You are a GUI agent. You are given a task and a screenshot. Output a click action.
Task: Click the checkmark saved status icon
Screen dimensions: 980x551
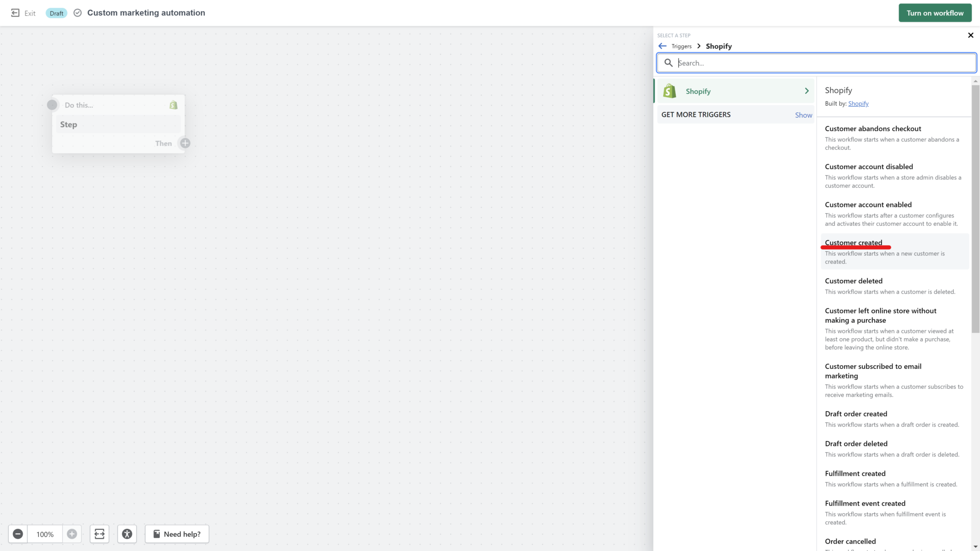(78, 13)
